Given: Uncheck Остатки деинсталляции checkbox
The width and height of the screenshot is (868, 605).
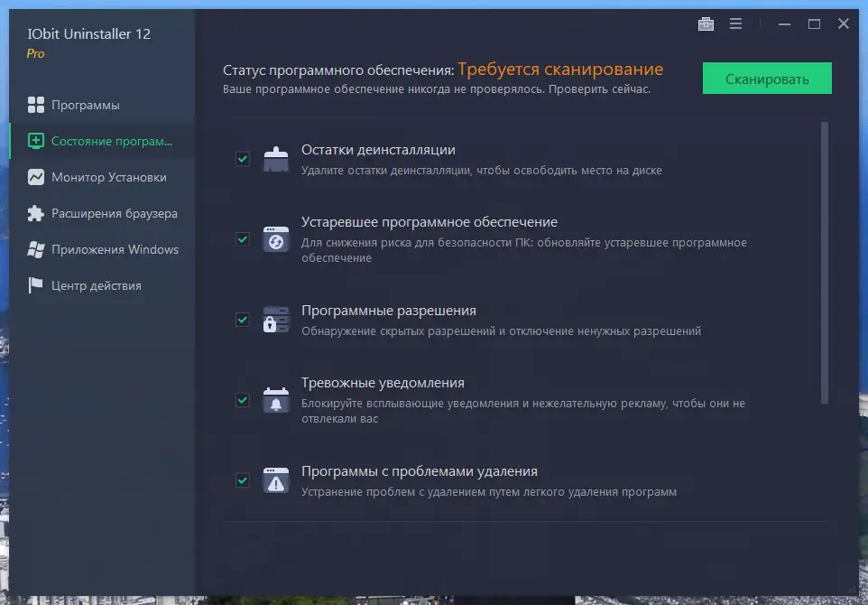Looking at the screenshot, I should [x=242, y=159].
